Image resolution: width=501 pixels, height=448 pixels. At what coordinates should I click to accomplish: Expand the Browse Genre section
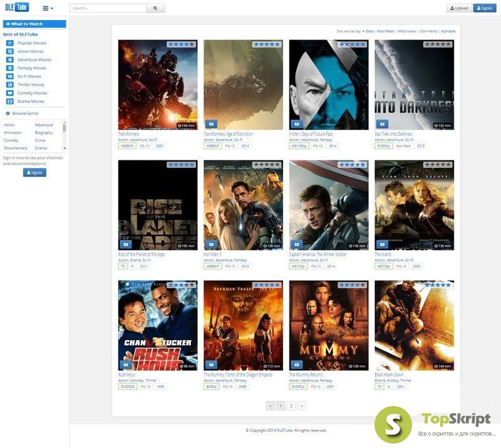tap(25, 113)
